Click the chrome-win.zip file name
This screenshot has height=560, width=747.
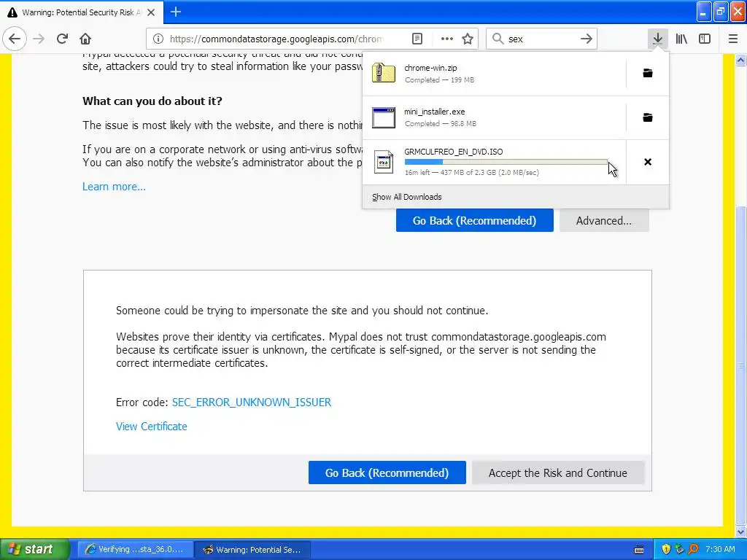point(430,68)
